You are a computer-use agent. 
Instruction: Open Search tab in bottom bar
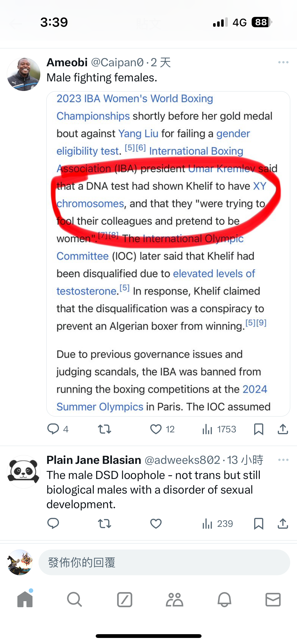click(x=75, y=599)
